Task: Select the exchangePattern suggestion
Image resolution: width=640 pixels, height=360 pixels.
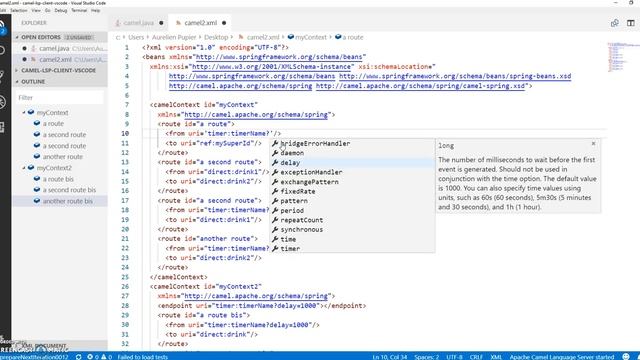Action: (x=352, y=182)
